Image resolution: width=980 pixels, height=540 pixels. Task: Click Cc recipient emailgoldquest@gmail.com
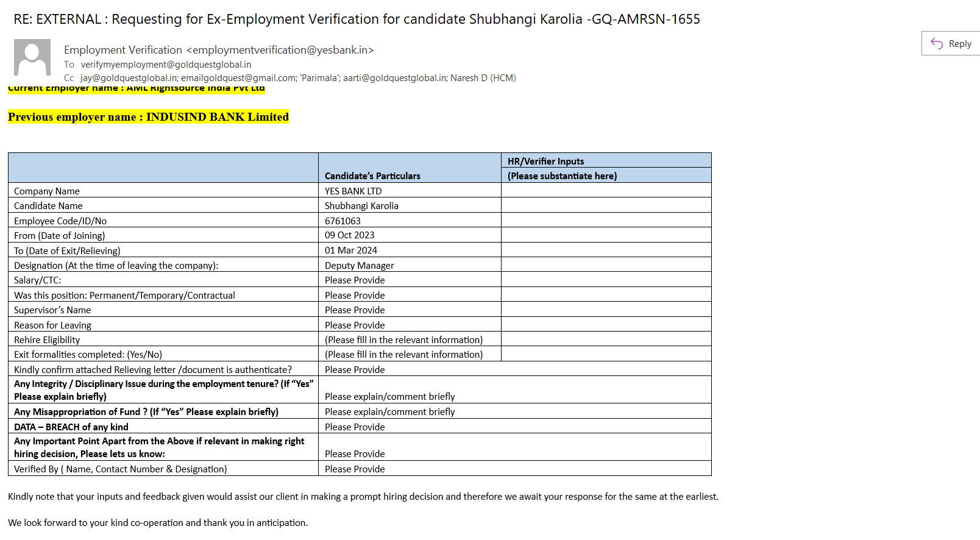(x=238, y=78)
